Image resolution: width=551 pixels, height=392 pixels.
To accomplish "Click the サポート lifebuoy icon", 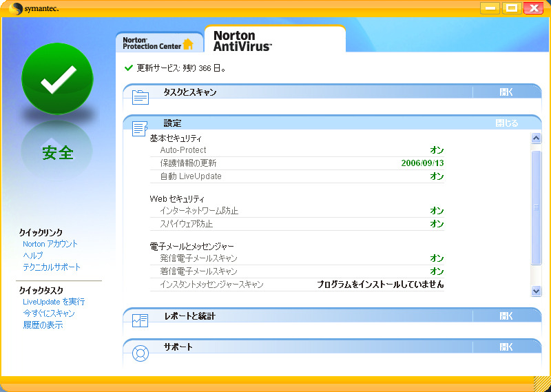I will (141, 353).
